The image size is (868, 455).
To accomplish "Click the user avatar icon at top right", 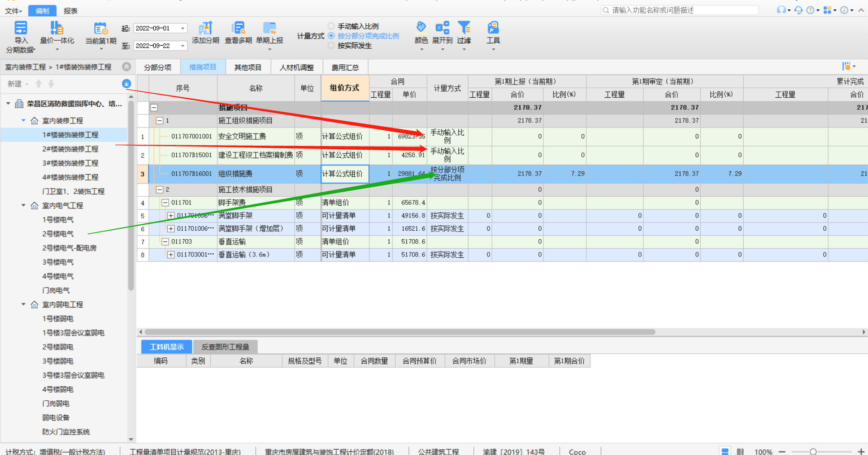I will click(782, 10).
